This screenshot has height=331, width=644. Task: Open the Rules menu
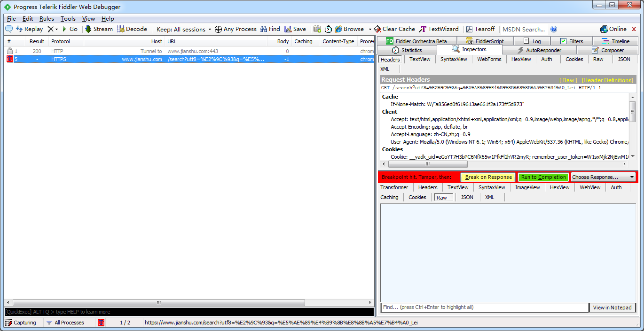[47, 19]
